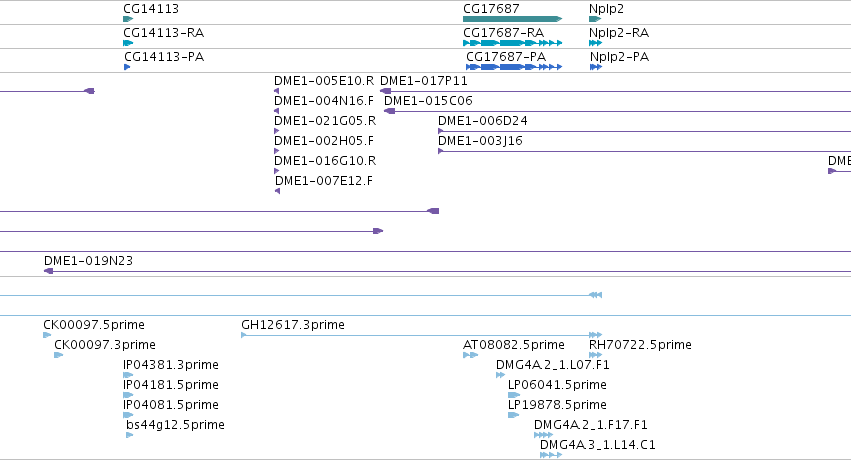Click the DME1-019N23 feature label

[88, 261]
